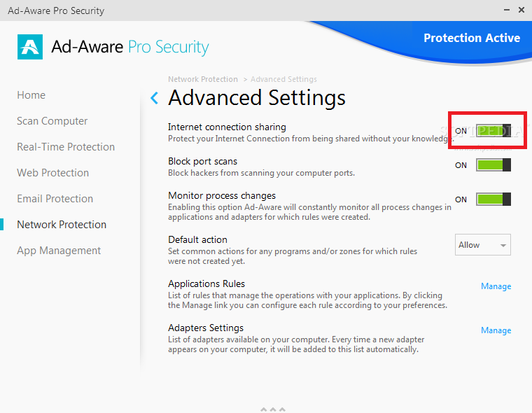
Task: Select Network Protection in sidebar
Action: (62, 225)
